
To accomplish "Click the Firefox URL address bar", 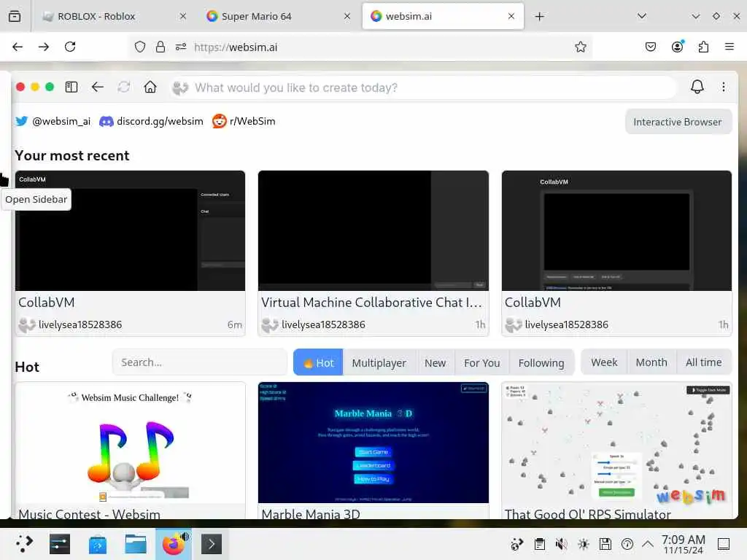I will click(362, 47).
